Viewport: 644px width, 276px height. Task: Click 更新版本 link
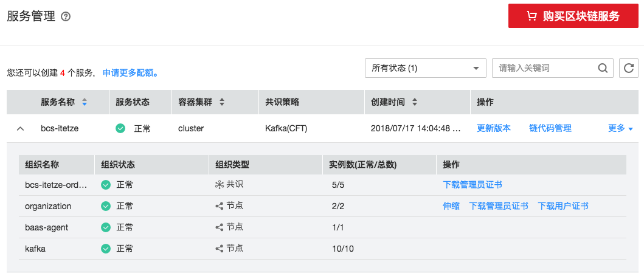[x=493, y=128]
